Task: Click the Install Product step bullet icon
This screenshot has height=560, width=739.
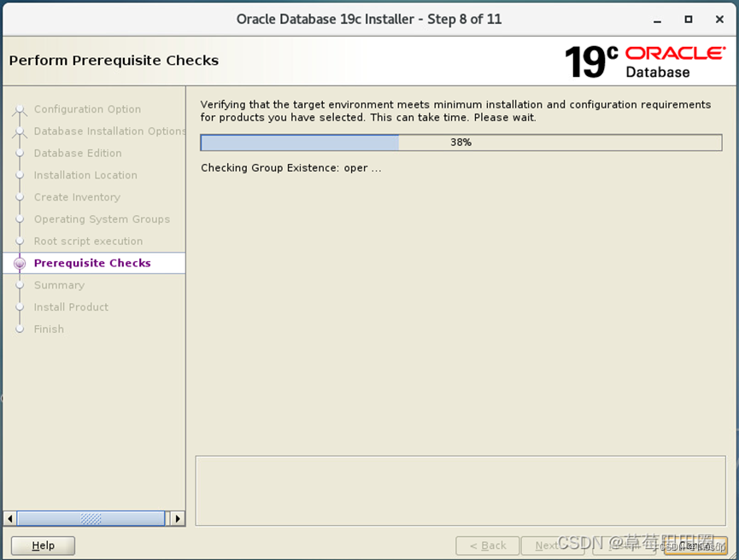Action: click(x=20, y=307)
